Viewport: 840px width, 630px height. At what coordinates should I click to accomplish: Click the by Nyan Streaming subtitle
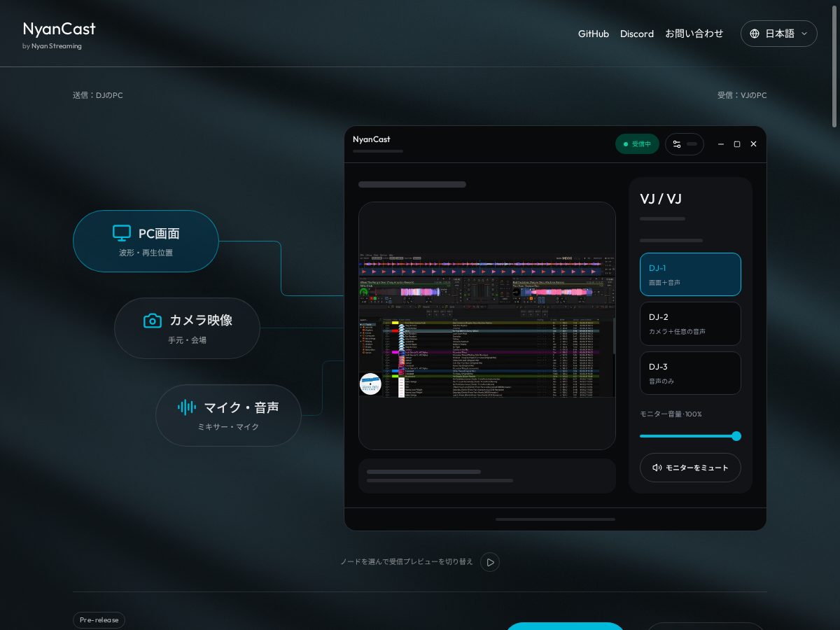click(52, 46)
